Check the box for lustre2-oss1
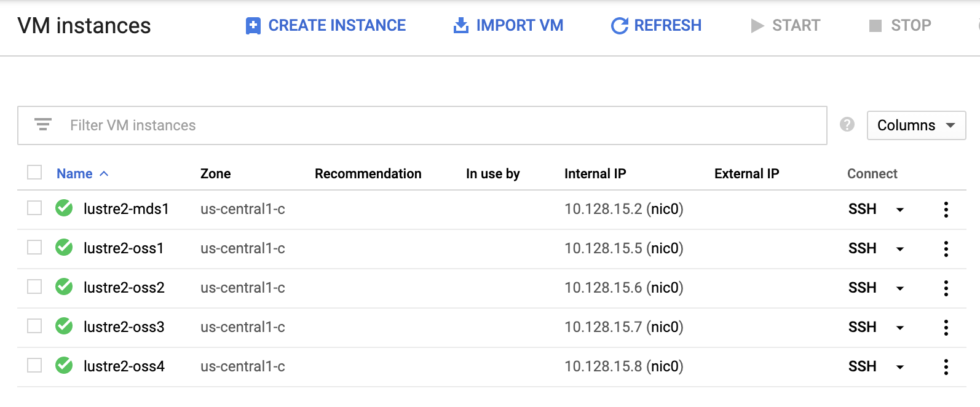980x407 pixels. coord(34,248)
